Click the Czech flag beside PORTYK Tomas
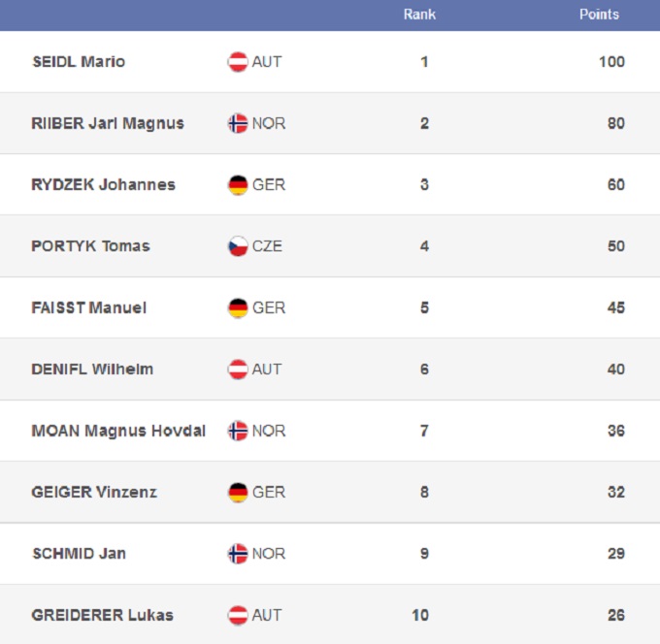This screenshot has width=660, height=644. tap(238, 246)
